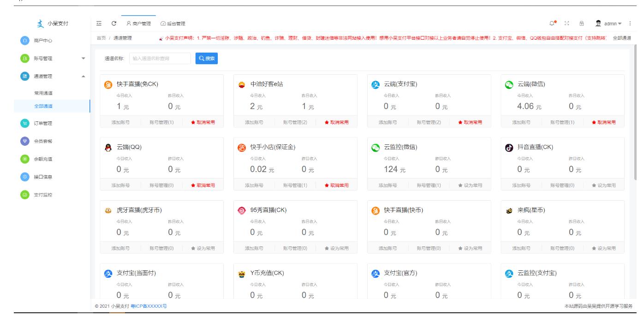This screenshot has height=316, width=644.
Task: Click the 中油好客e站 channel logo
Action: (x=242, y=84)
